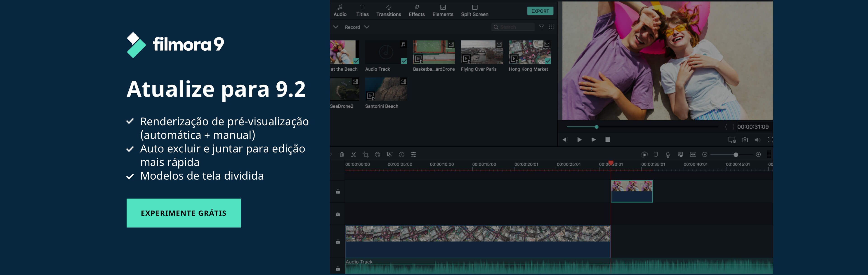Open the Audio tab
Screen dimensions: 868x275
click(x=340, y=11)
